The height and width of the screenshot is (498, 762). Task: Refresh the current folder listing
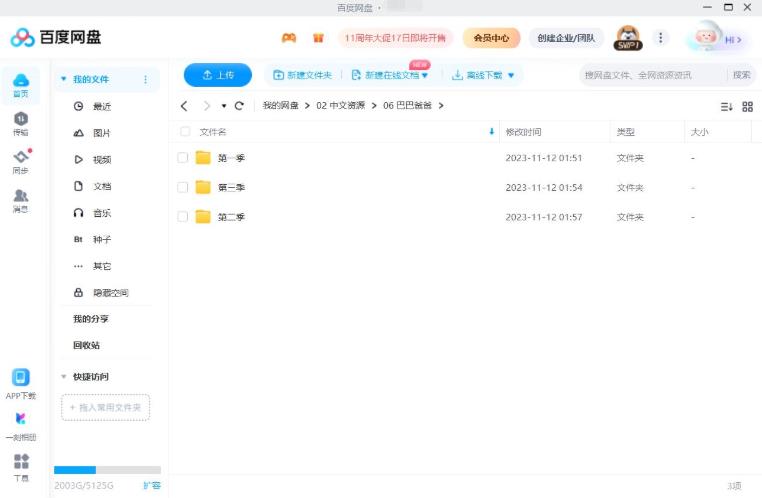(239, 106)
